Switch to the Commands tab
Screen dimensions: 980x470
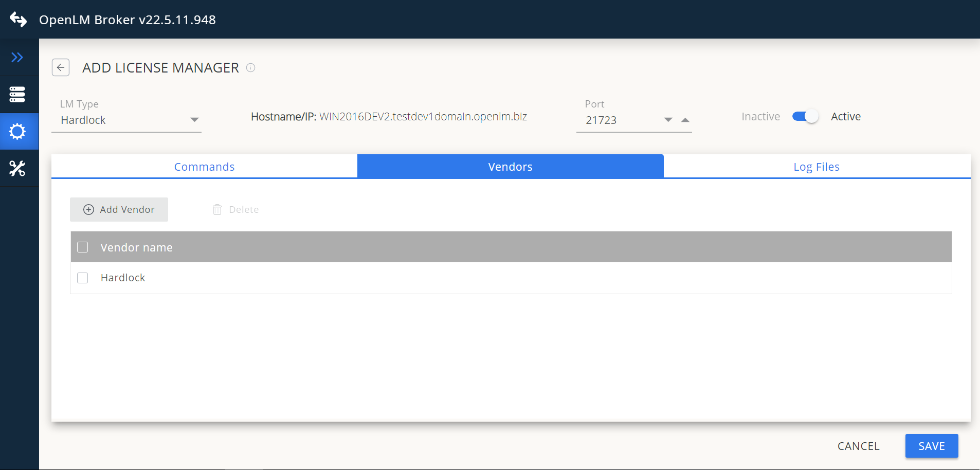coord(204,166)
